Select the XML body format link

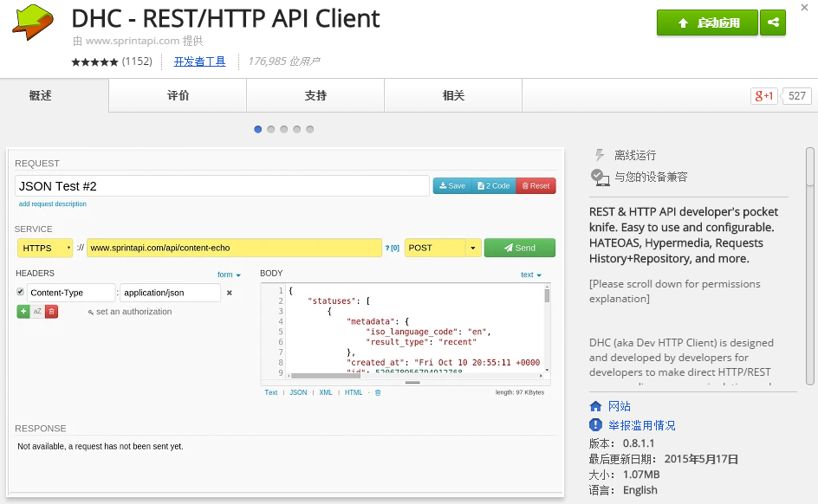326,392
